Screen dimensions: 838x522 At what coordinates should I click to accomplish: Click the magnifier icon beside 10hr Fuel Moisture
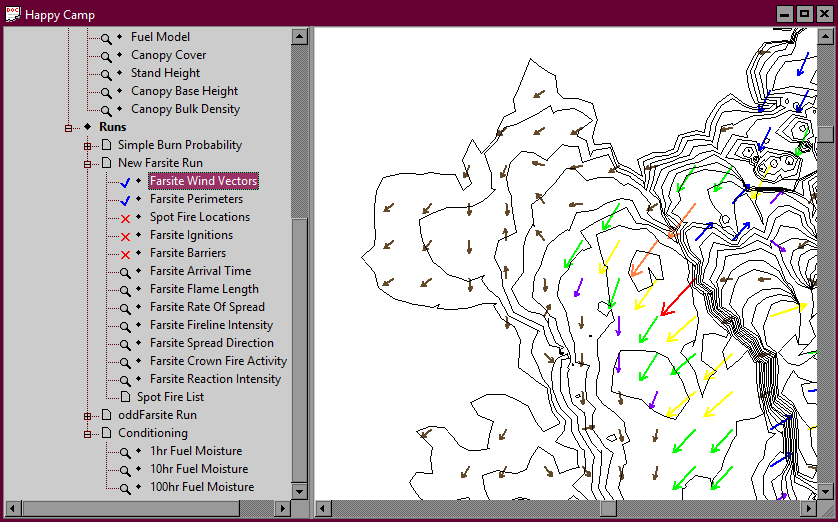pyautogui.click(x=125, y=470)
